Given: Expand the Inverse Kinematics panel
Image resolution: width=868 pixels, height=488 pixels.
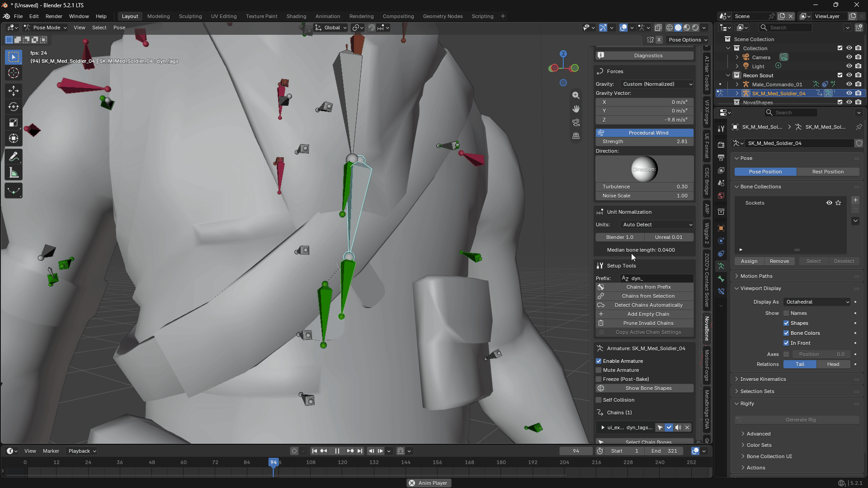Looking at the screenshot, I should tap(763, 379).
